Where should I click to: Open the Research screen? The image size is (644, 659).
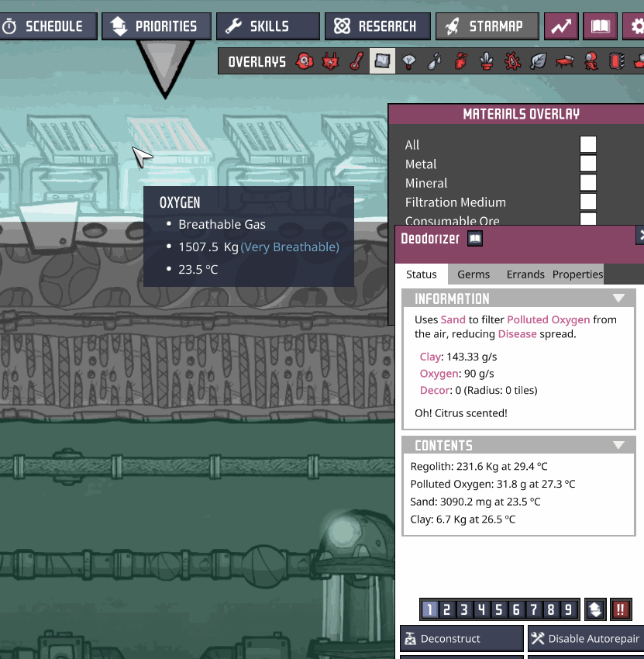point(377,26)
